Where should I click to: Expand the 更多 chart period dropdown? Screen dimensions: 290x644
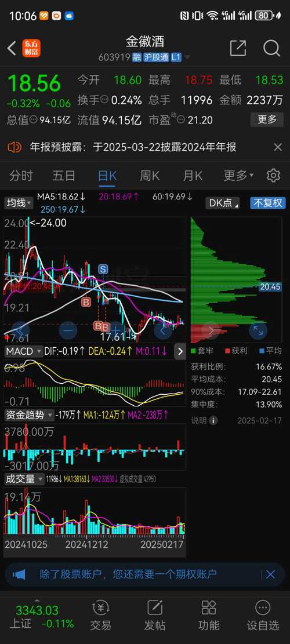pos(238,176)
